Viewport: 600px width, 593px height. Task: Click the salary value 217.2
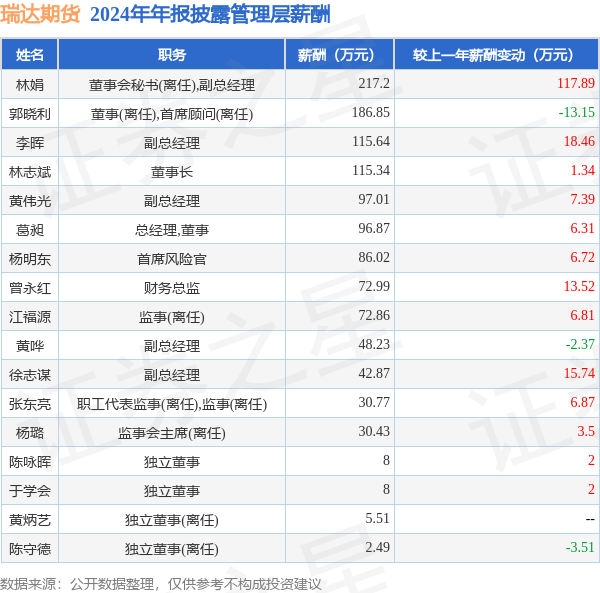(x=374, y=83)
